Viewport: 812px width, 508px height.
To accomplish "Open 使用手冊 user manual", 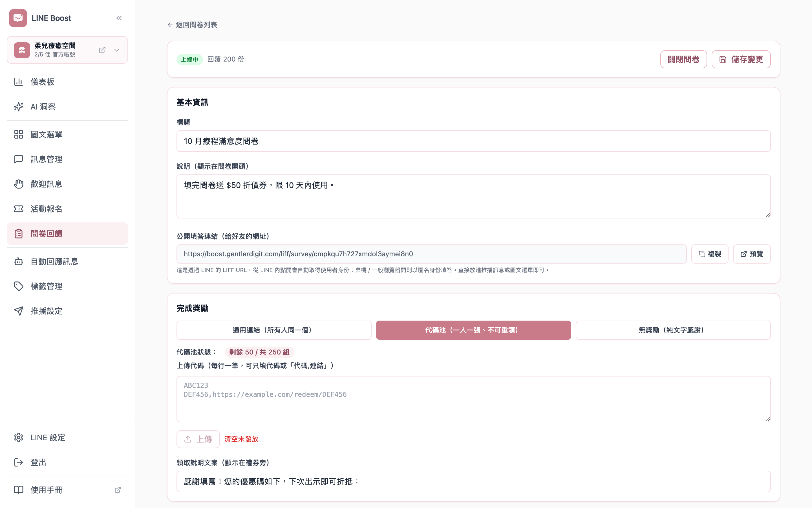I will coord(67,490).
